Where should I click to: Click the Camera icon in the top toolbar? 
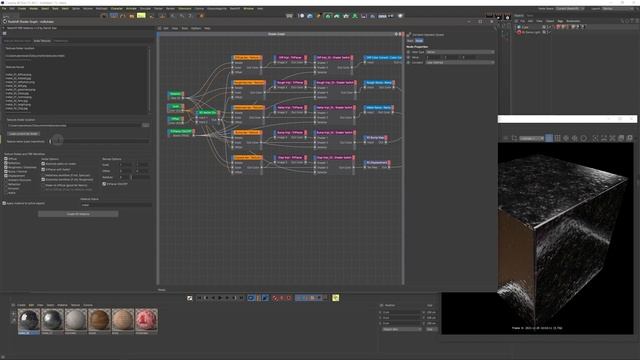tap(391, 16)
